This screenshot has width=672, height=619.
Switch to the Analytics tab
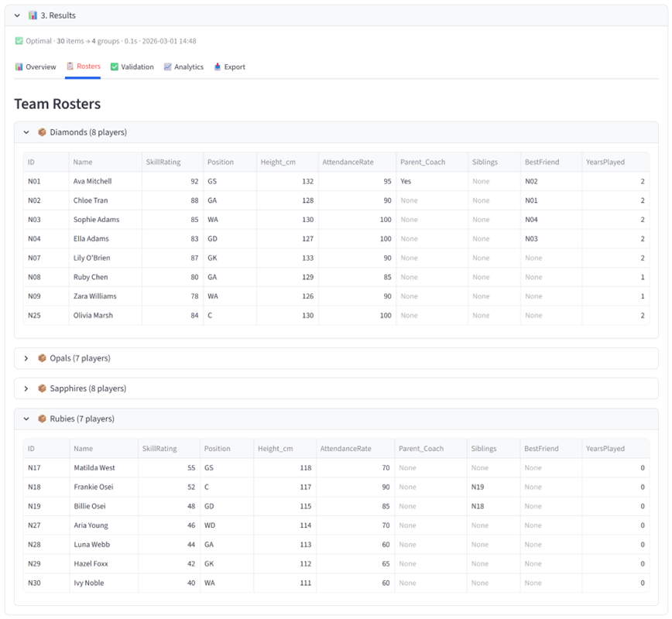(188, 67)
